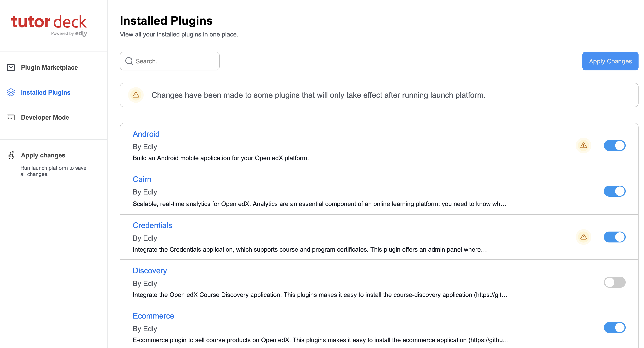
Task: Switch off the Credentials plugin toggle
Action: [x=615, y=237]
